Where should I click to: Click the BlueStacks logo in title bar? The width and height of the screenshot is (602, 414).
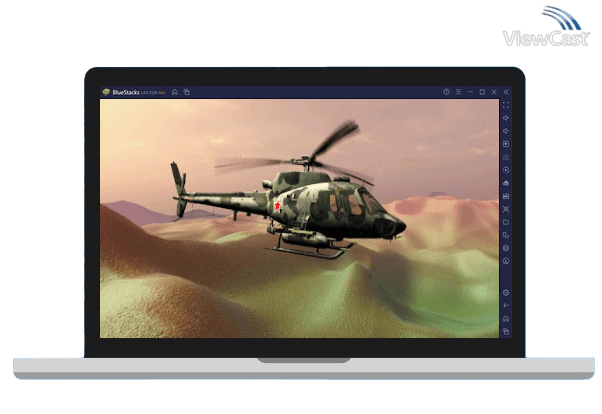click(106, 92)
